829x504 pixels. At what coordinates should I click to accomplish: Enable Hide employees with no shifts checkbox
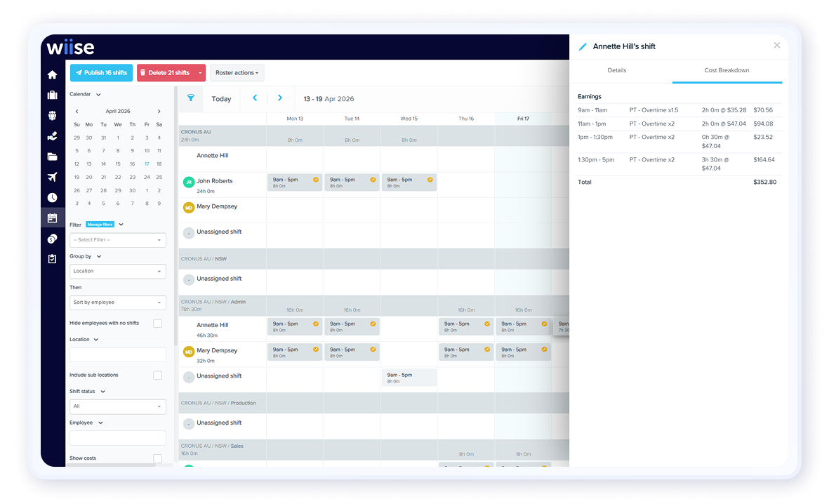coord(157,324)
